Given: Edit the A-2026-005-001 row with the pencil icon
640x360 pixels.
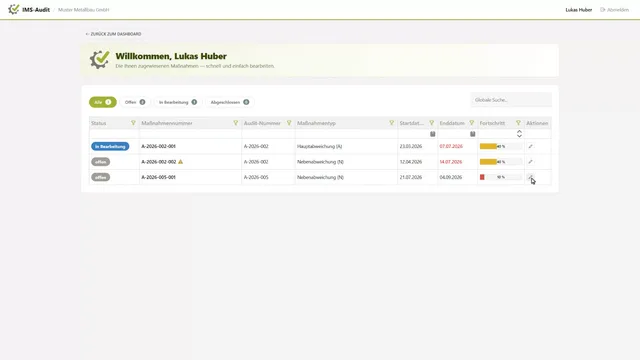Looking at the screenshot, I should 530,177.
